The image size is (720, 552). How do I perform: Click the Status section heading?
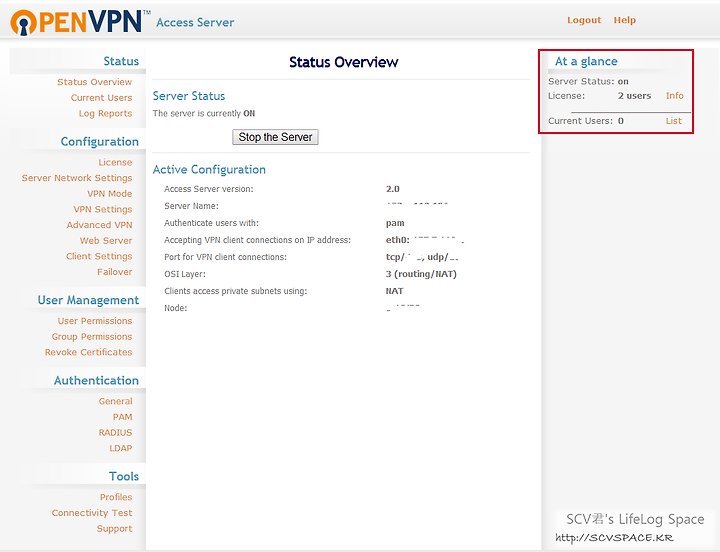(121, 61)
